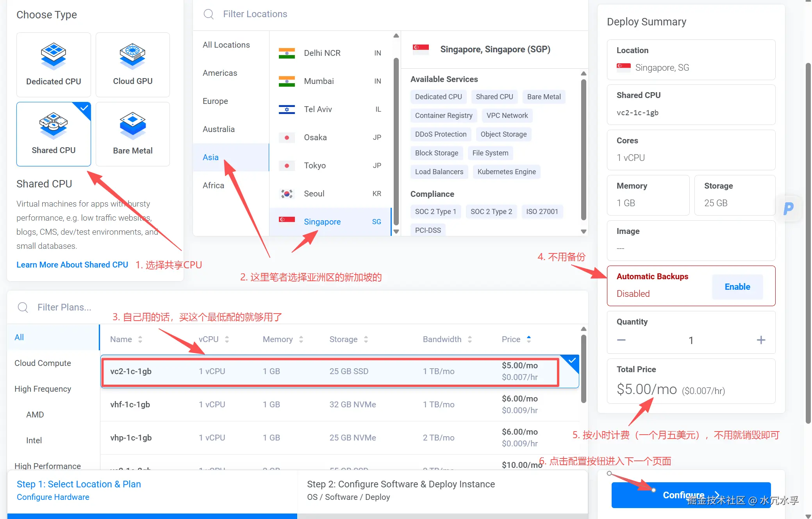Click the floating blue P side icon
Image resolution: width=812 pixels, height=519 pixels.
click(x=788, y=208)
